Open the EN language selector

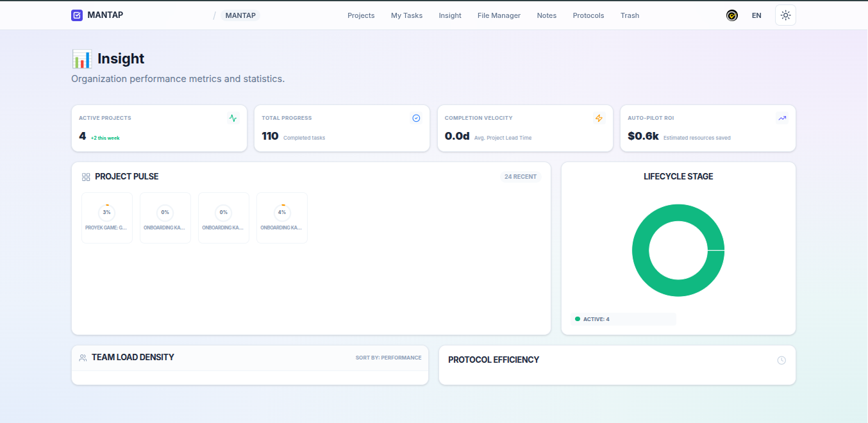tap(756, 15)
